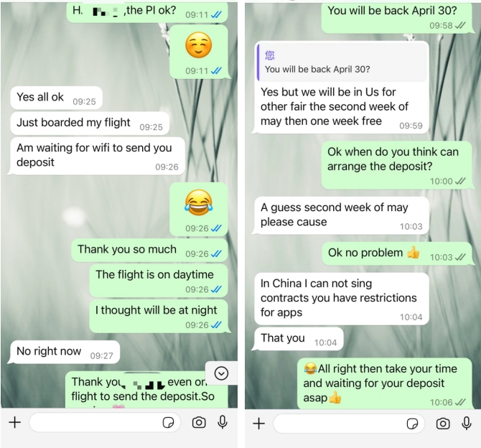This screenshot has width=481, height=448.
Task: Tap microphone icon in left chat
Action: 223,422
